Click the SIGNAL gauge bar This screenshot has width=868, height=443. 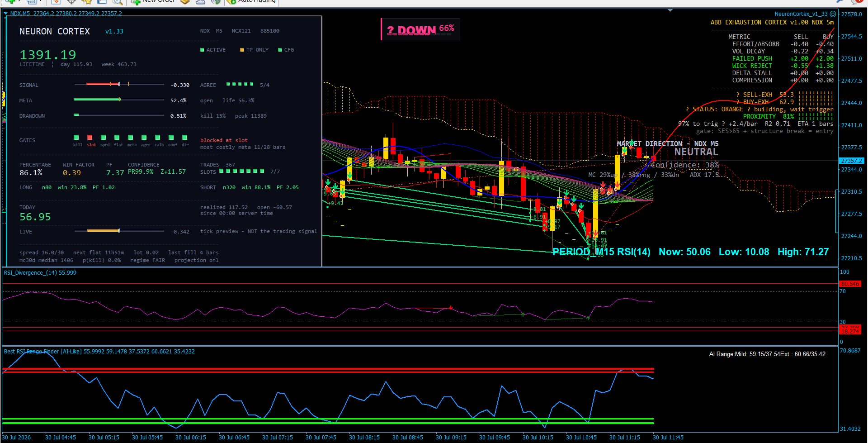coord(119,85)
